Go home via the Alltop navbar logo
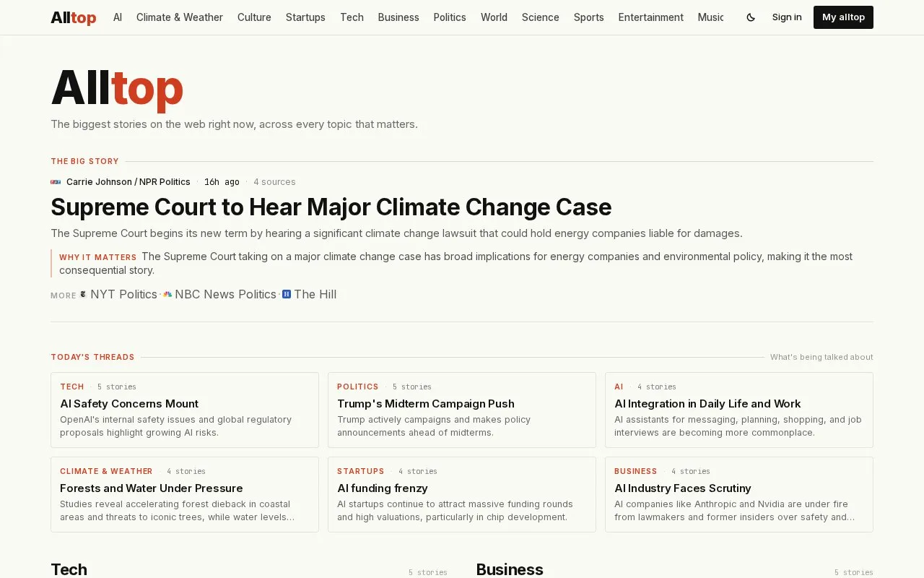924x578 pixels. (x=74, y=17)
